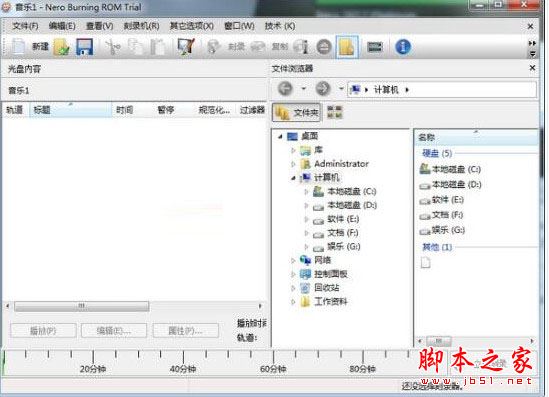This screenshot has height=397, width=549.
Task: Click the New compilation icon
Action: pyautogui.click(x=18, y=47)
